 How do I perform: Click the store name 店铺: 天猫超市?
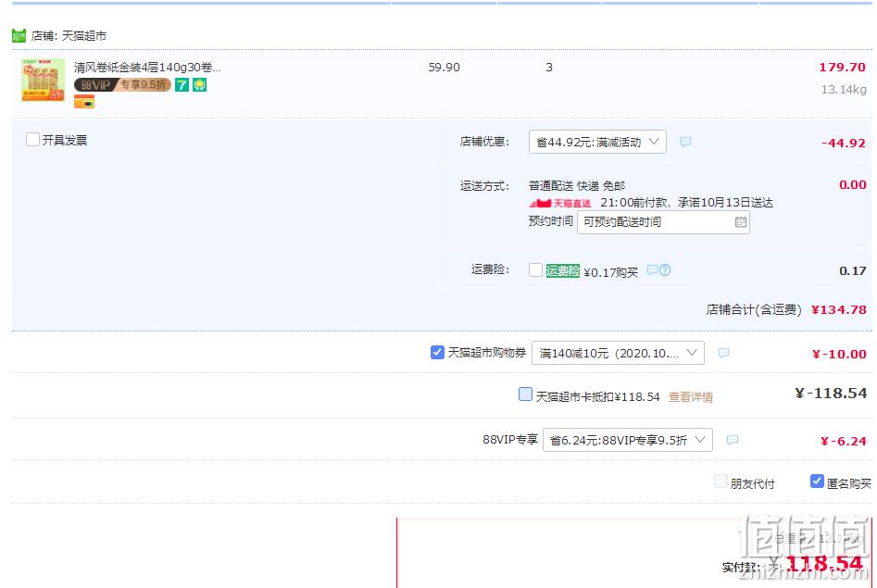pyautogui.click(x=69, y=36)
